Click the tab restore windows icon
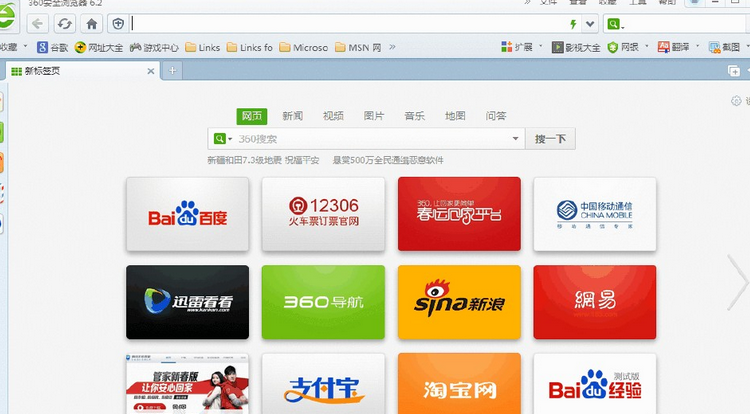Screen dimensions: 750x414 pyautogui.click(x=733, y=71)
